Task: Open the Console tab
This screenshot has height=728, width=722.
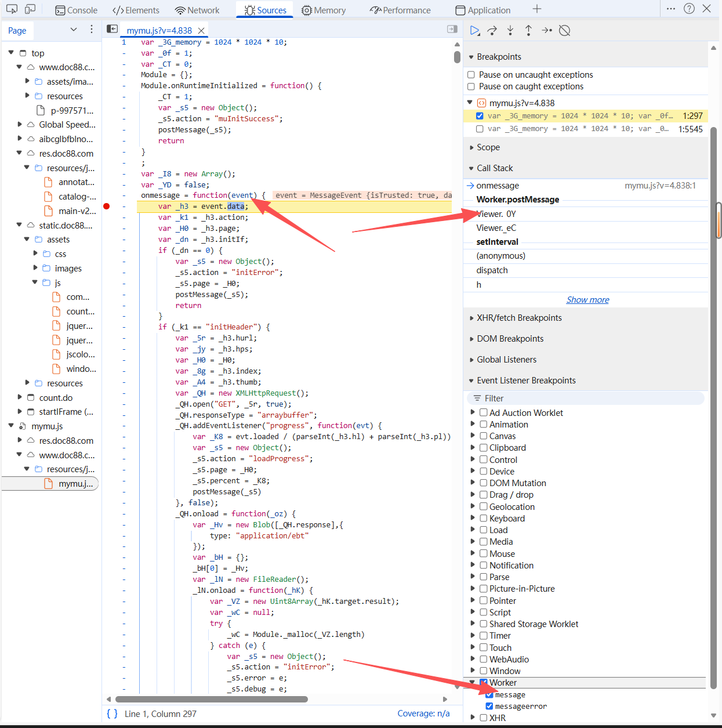Action: point(77,10)
